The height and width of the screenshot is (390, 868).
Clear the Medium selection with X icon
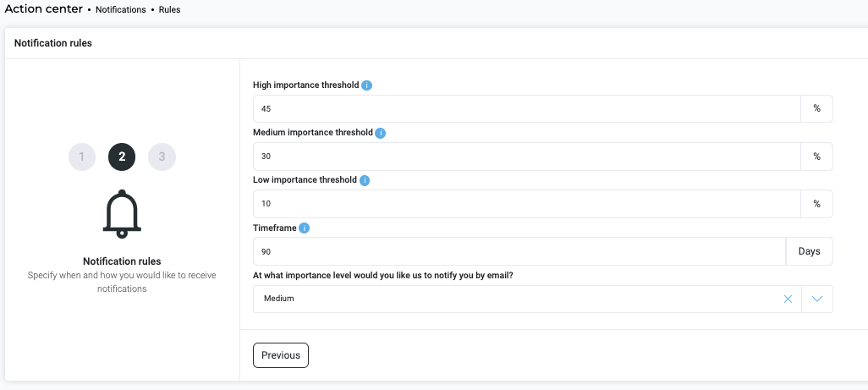(788, 299)
